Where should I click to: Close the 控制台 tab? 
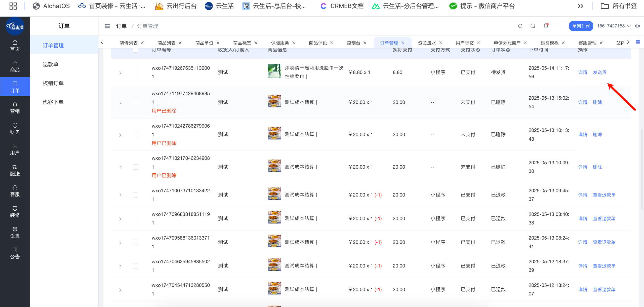(x=365, y=43)
